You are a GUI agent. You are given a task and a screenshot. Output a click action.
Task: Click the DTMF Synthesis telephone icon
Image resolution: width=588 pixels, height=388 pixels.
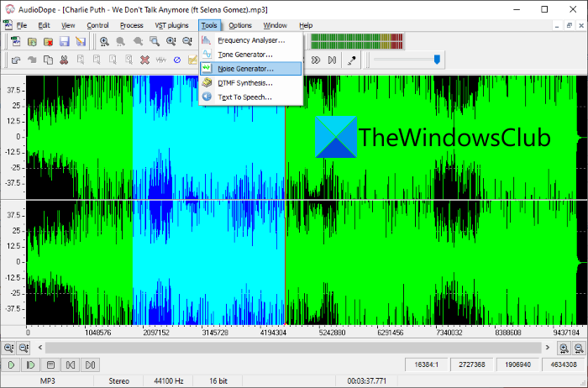click(207, 82)
